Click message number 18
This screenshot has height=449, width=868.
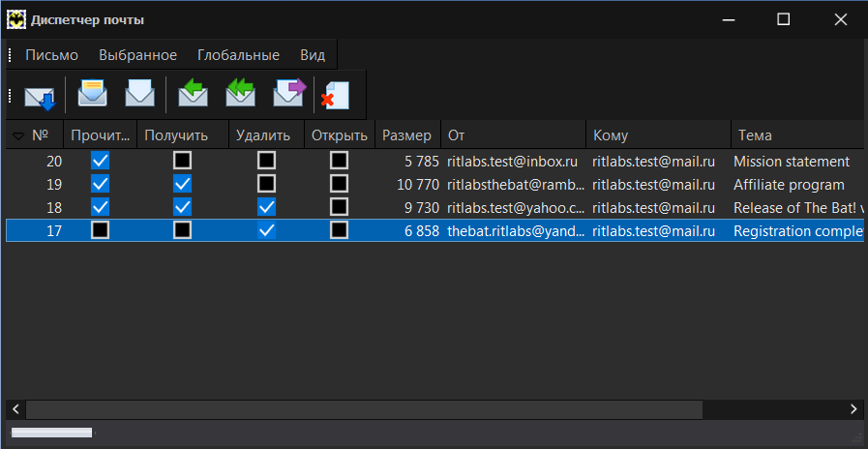[53, 208]
